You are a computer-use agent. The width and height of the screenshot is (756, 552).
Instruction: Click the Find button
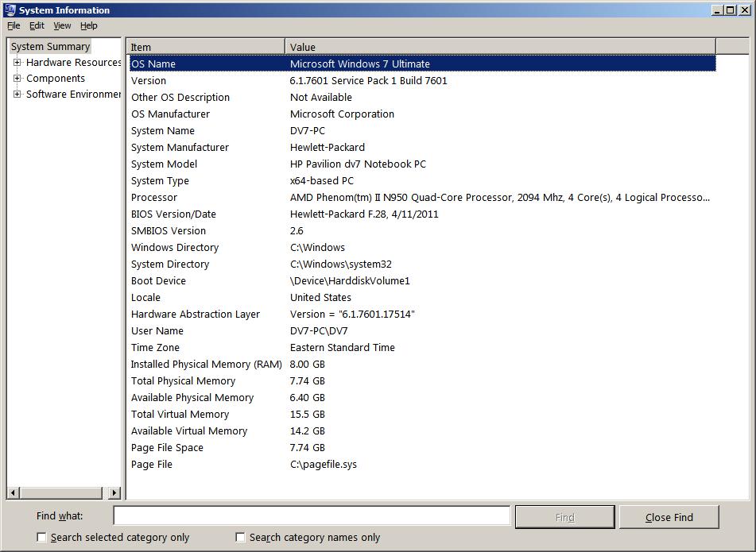565,517
